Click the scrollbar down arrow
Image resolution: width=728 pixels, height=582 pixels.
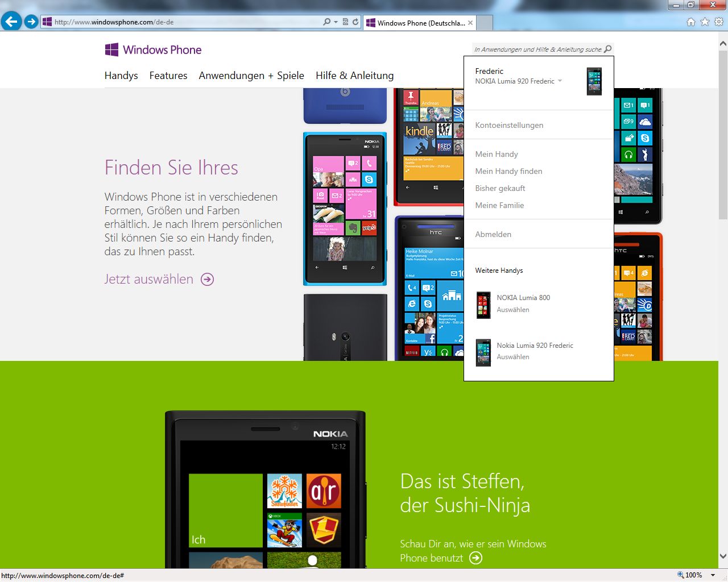[x=723, y=556]
